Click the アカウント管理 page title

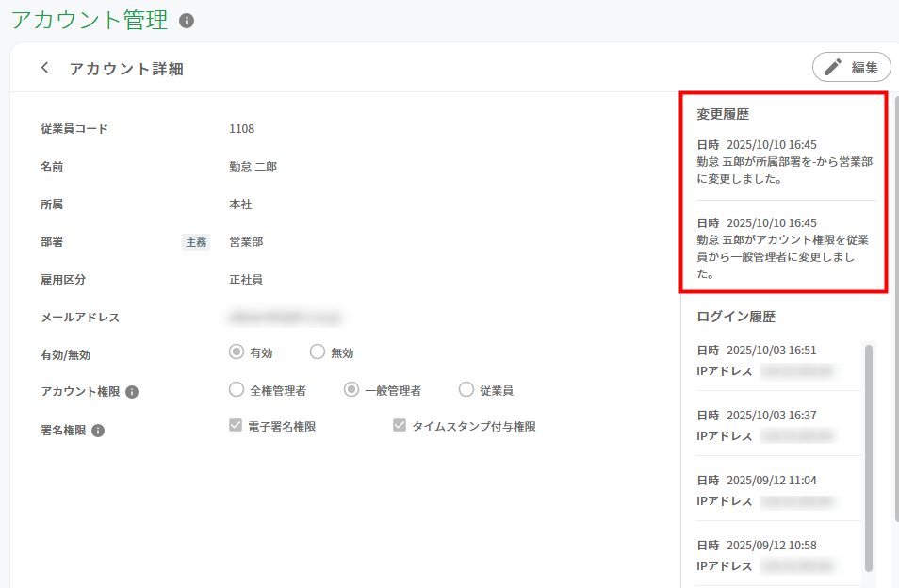tap(90, 20)
